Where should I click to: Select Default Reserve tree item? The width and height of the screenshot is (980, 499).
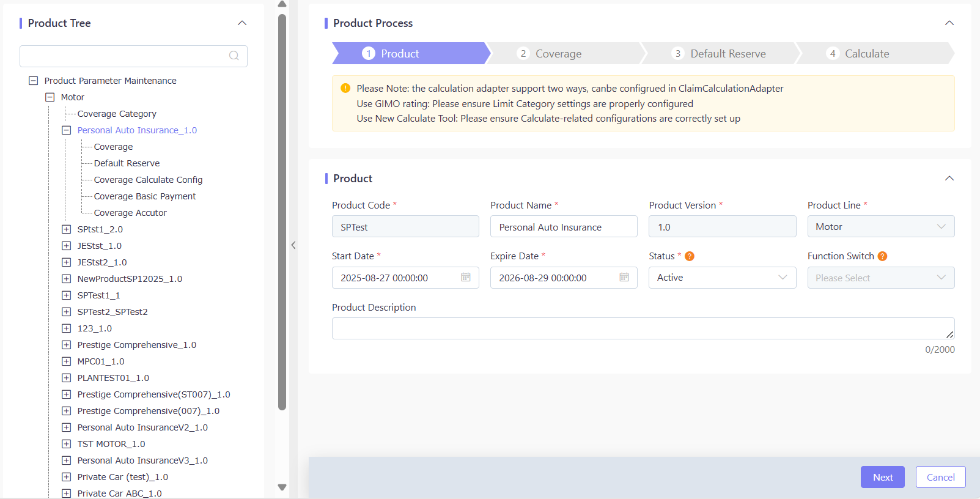pyautogui.click(x=127, y=163)
